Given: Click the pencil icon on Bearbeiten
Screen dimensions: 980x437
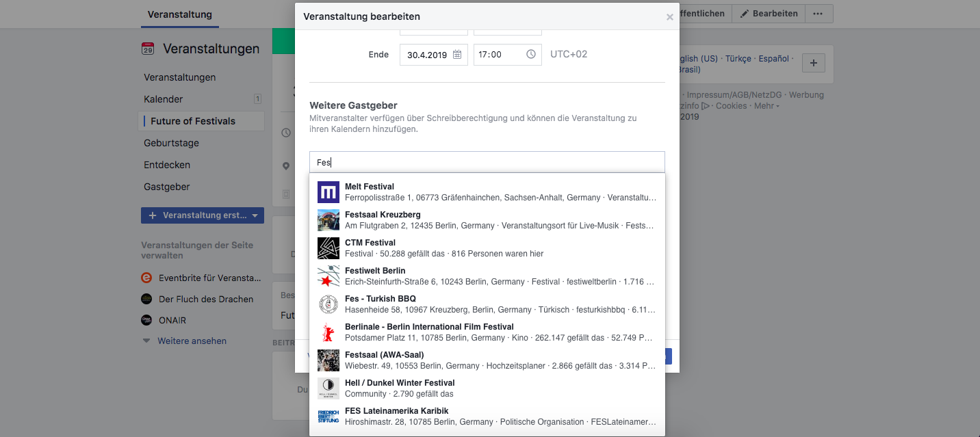Looking at the screenshot, I should pyautogui.click(x=745, y=14).
